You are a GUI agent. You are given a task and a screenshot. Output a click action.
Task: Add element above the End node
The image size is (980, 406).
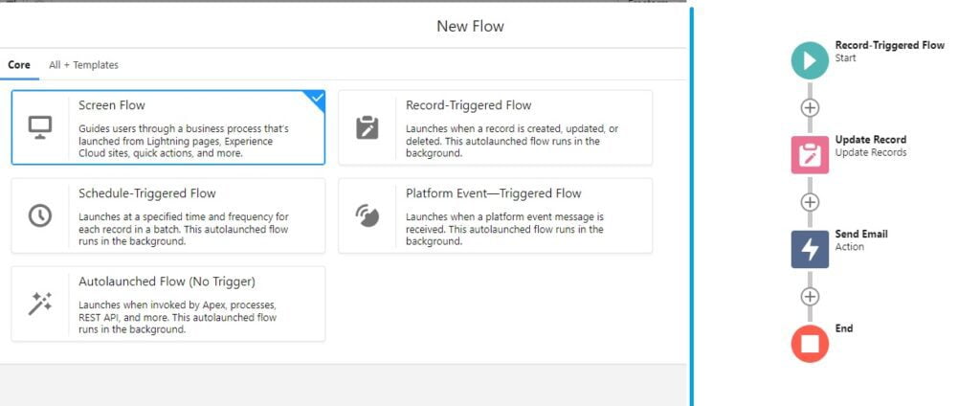tap(810, 297)
